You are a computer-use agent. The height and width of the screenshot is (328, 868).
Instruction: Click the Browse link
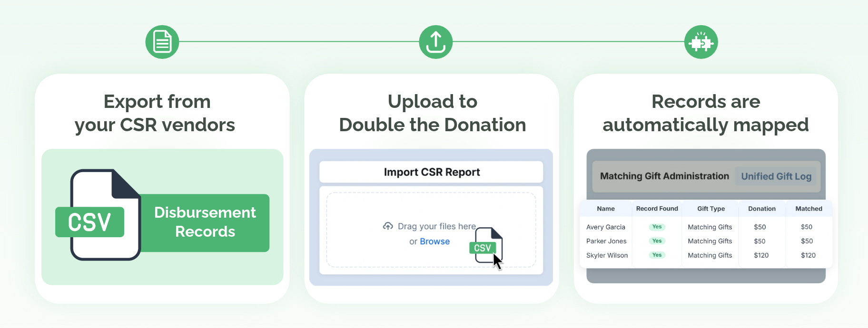[x=434, y=241]
